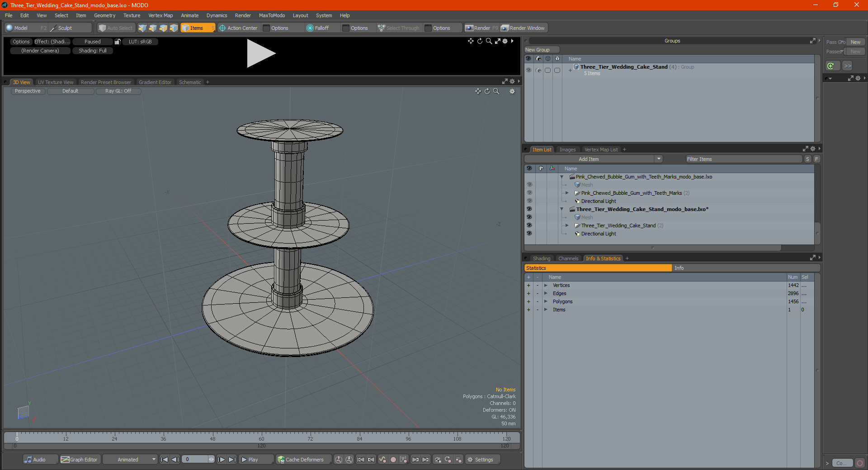
Task: Click the Action Center tool
Action: 238,28
